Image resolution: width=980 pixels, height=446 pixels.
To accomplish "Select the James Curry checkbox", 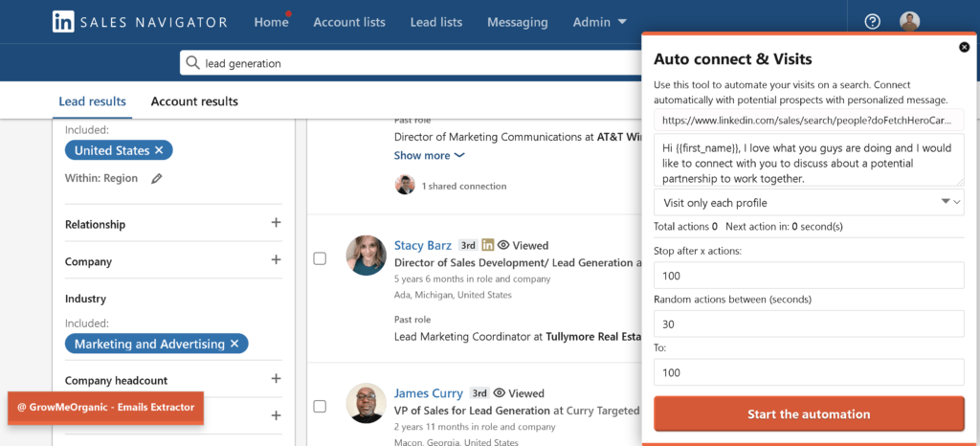I will (320, 407).
